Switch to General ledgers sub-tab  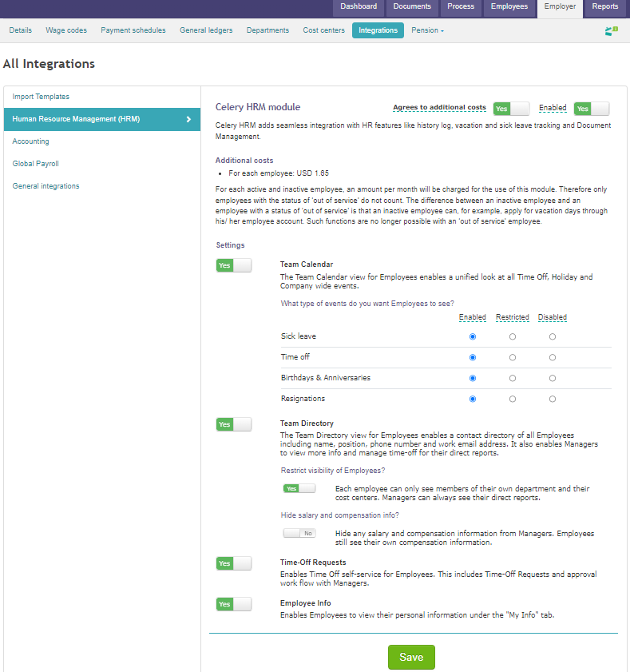pyautogui.click(x=206, y=30)
